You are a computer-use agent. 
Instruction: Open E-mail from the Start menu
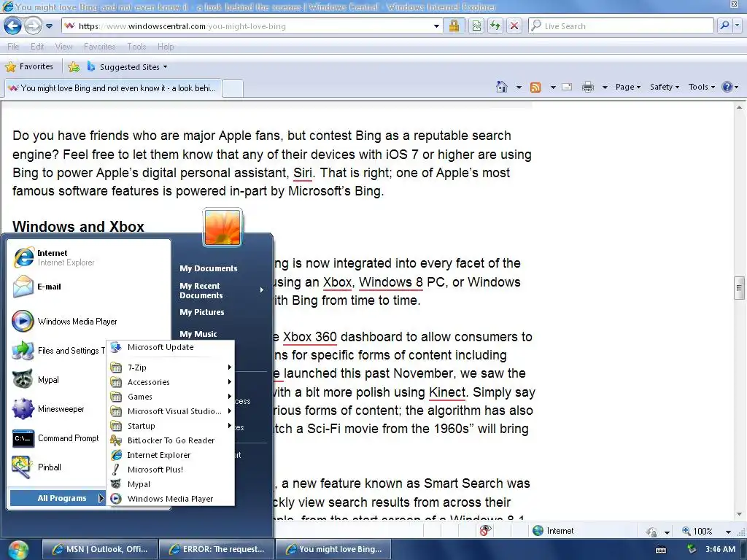click(x=88, y=287)
